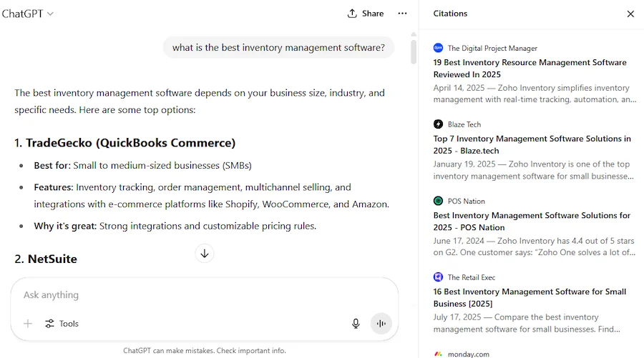Click the monday.com site icon
Image resolution: width=644 pixels, height=358 pixels.
click(438, 354)
